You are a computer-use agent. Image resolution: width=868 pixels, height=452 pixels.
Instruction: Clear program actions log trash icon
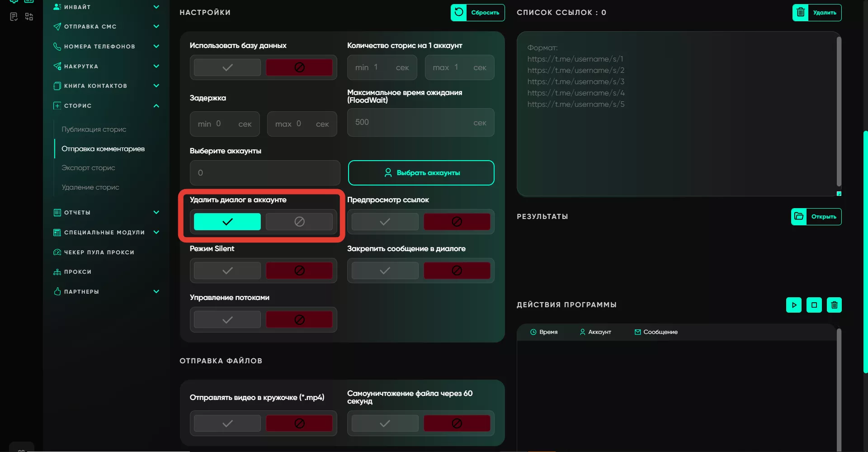(x=834, y=305)
